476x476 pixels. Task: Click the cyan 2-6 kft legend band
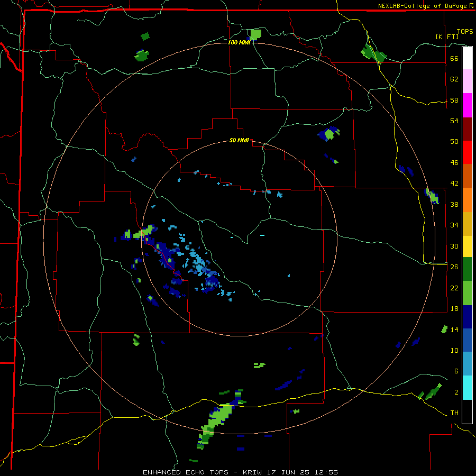[x=467, y=388]
